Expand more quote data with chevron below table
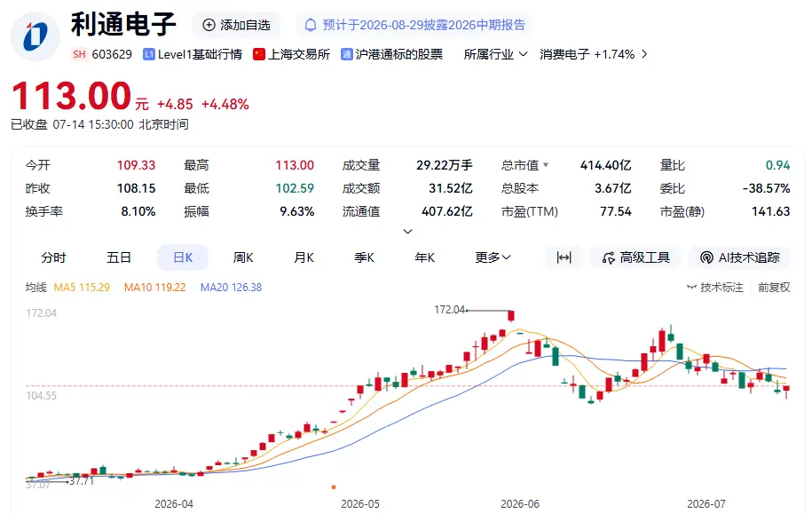This screenshot has width=812, height=514. click(x=407, y=231)
